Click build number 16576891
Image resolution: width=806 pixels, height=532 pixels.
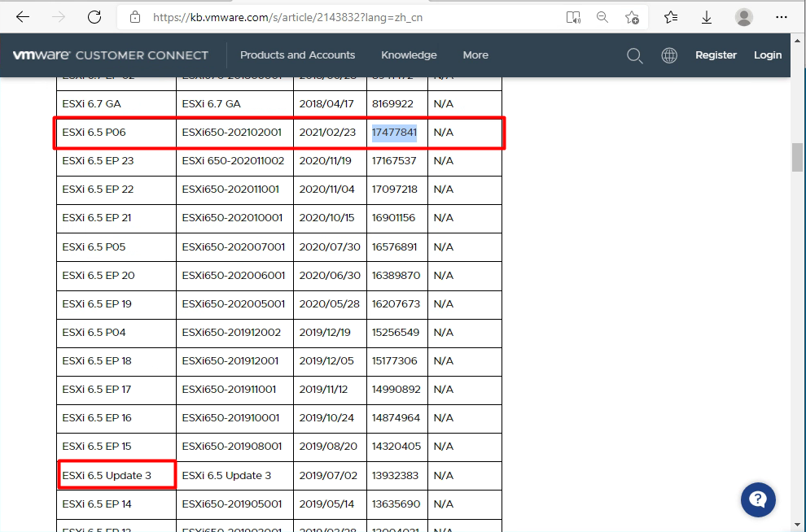tap(395, 247)
